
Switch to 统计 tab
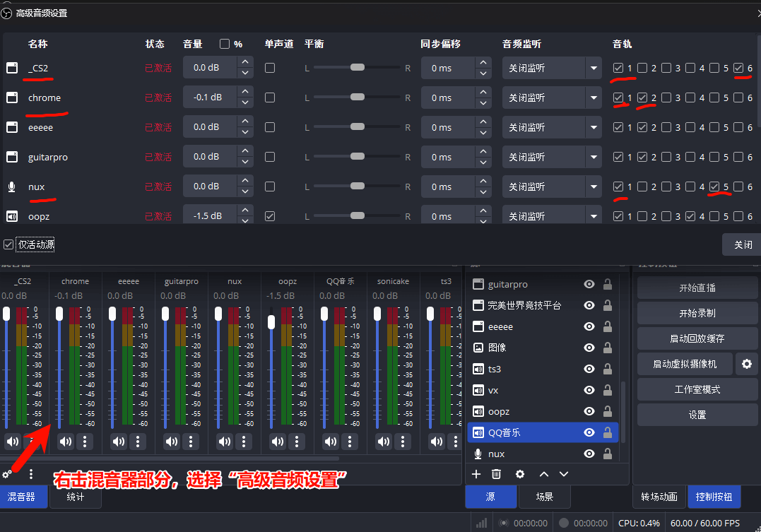(75, 497)
